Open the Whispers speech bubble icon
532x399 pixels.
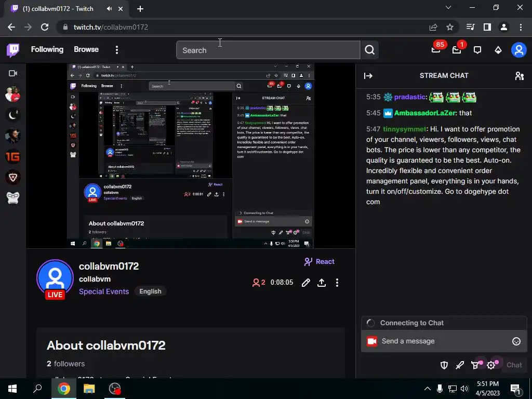tap(477, 50)
